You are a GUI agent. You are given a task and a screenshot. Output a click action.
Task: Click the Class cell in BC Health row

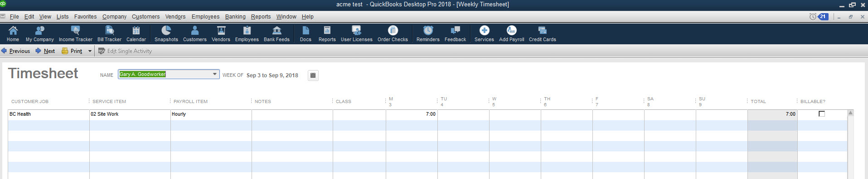(x=359, y=114)
